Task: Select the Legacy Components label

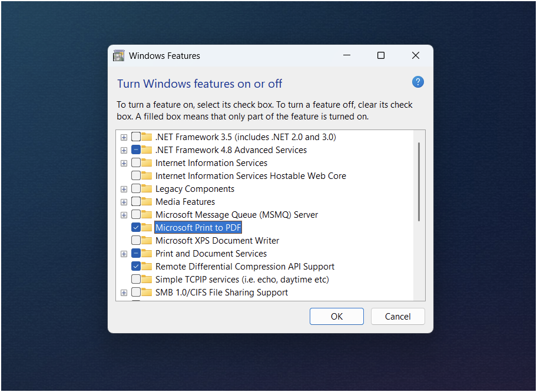Action: 195,189
